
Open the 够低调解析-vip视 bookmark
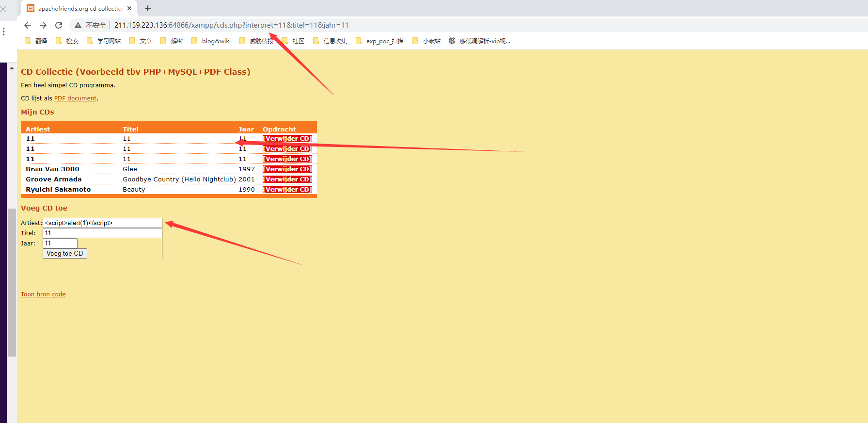click(x=479, y=41)
